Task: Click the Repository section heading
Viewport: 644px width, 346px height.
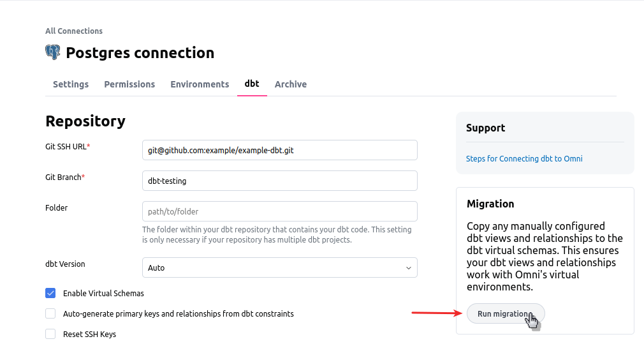Action: [85, 121]
